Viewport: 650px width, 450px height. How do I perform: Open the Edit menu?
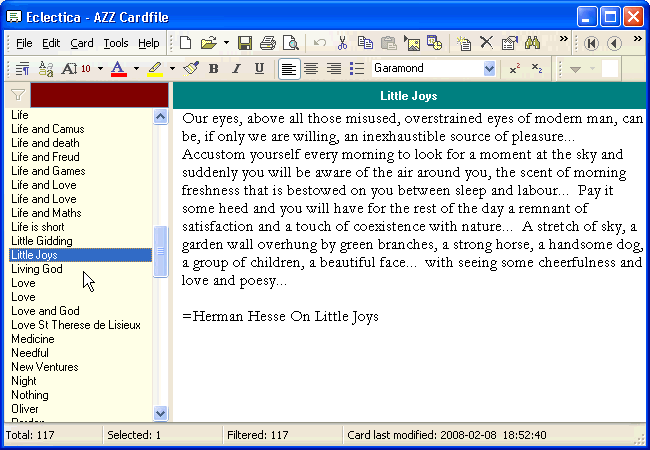click(x=51, y=43)
